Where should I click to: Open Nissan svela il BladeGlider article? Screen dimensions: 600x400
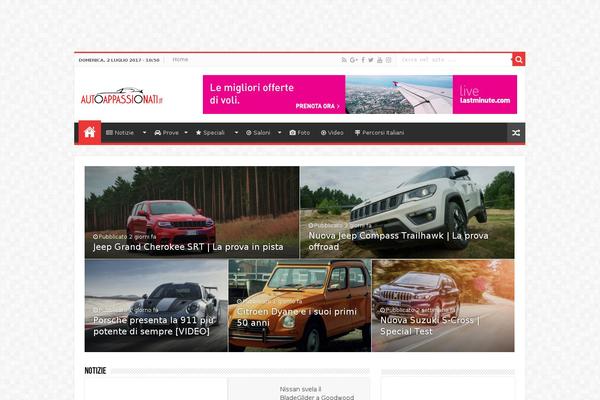coord(316,393)
